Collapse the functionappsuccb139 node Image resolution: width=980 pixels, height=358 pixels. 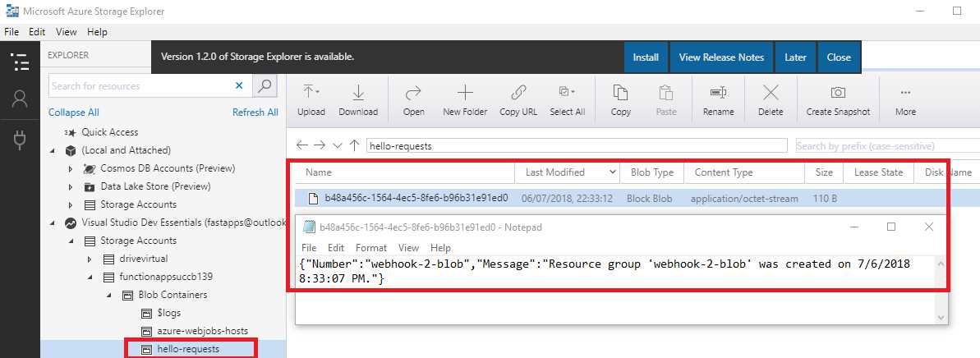pos(89,277)
